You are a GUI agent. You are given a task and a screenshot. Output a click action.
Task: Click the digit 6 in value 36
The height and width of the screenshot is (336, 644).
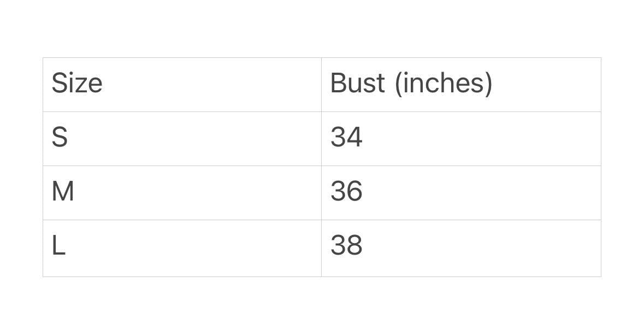(x=355, y=191)
